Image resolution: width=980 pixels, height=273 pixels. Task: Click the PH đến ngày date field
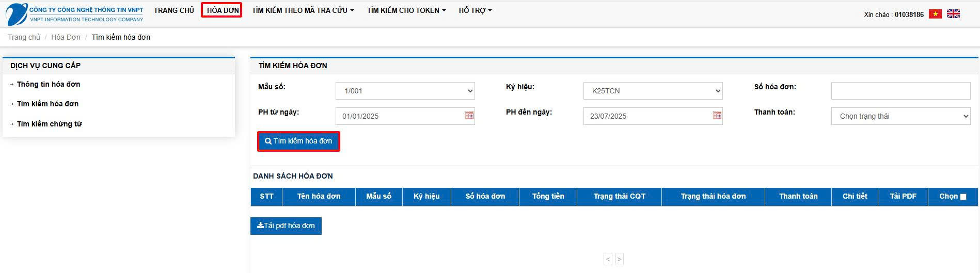653,116
